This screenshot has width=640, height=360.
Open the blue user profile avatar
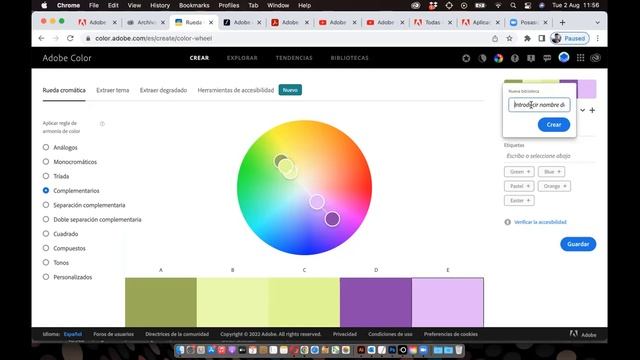(564, 58)
